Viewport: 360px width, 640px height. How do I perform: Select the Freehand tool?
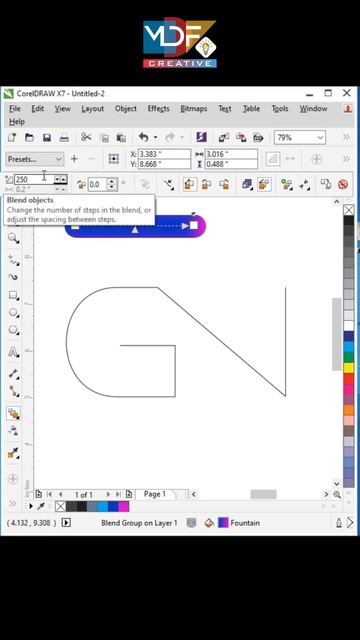point(13,260)
